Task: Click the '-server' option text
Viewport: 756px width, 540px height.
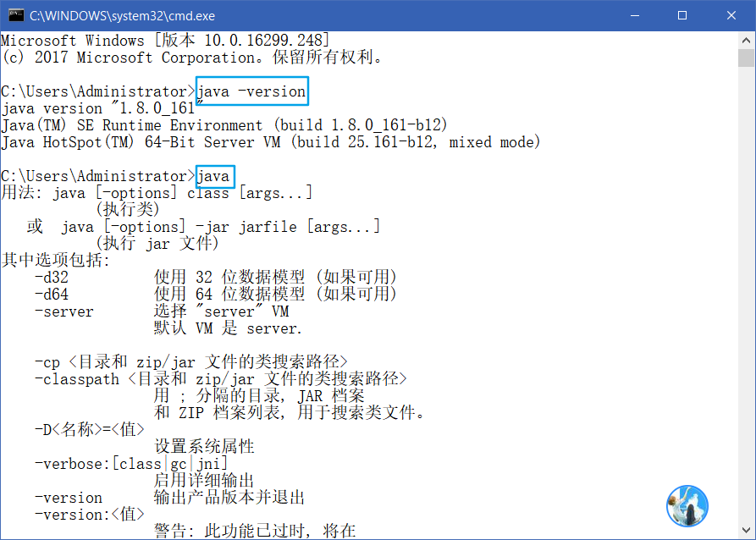Action: (x=64, y=311)
